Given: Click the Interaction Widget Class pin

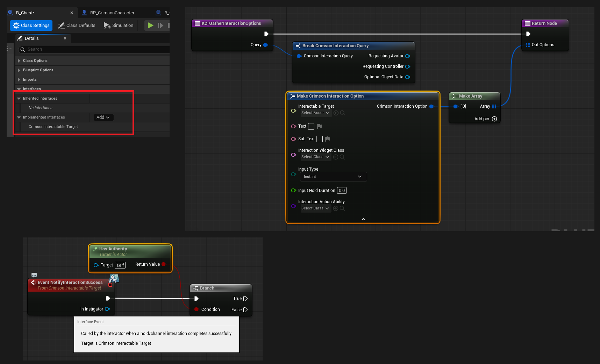Looking at the screenshot, I should pos(294,155).
